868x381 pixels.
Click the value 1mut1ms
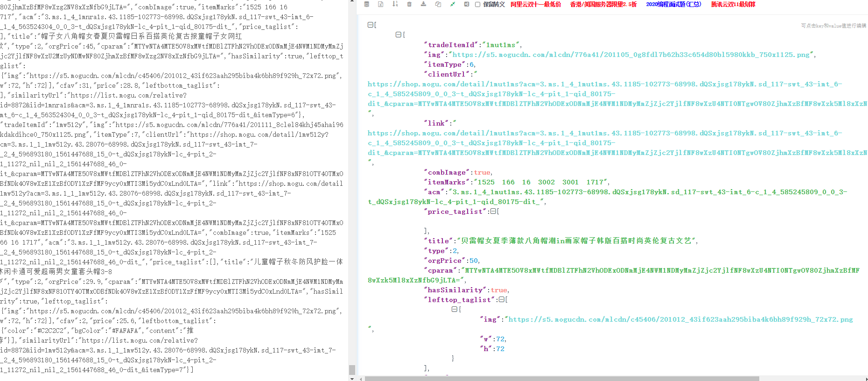click(500, 45)
